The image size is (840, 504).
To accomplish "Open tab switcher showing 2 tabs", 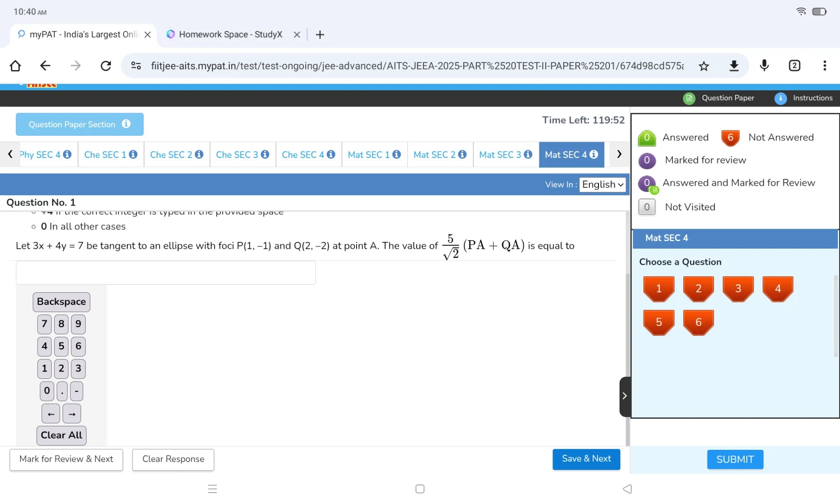I will pyautogui.click(x=794, y=66).
